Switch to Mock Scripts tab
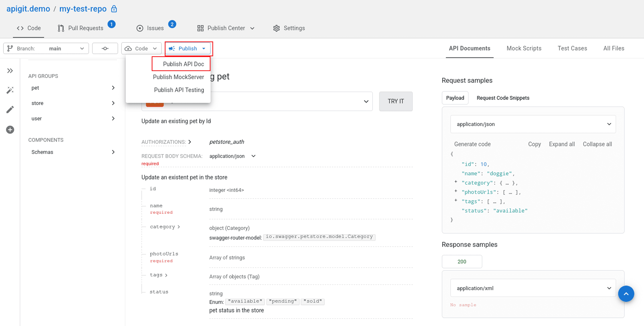 [x=524, y=48]
